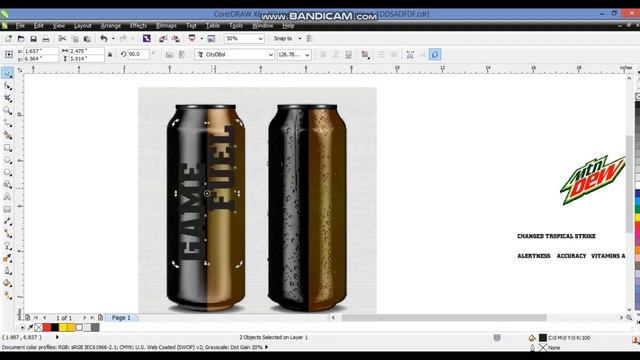Save the document with floppy icon

coord(33,38)
